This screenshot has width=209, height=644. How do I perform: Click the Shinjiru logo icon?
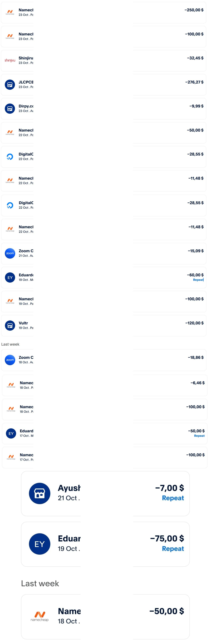[x=10, y=61]
